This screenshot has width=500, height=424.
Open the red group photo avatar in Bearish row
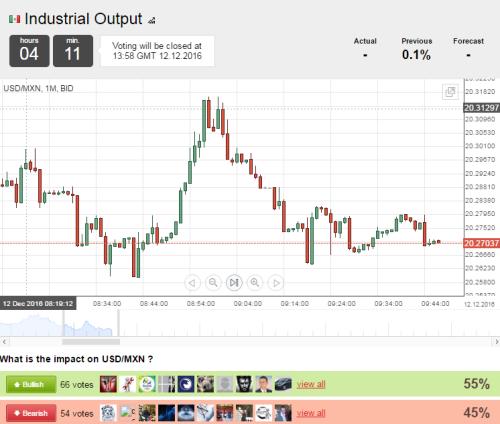(225, 413)
